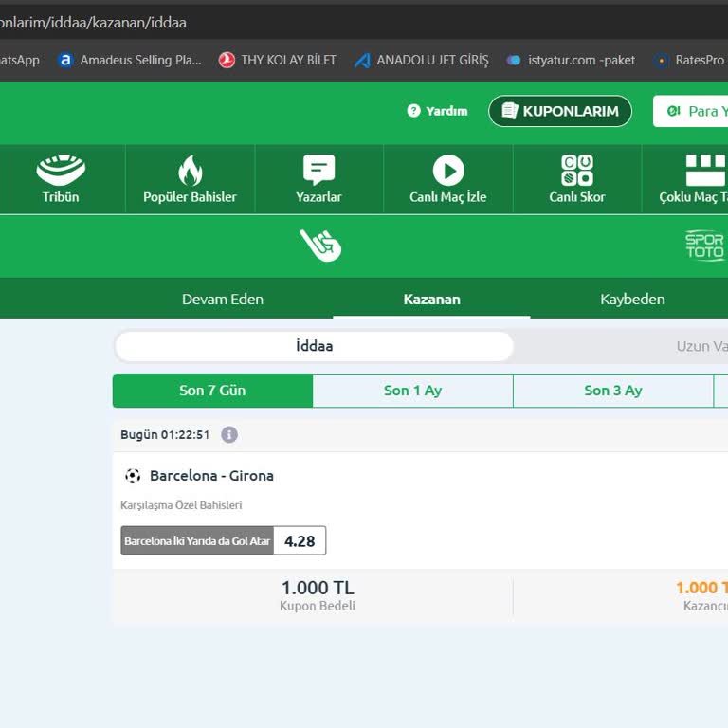Select the Spor Toto logo
The width and height of the screenshot is (728, 728).
(x=704, y=246)
